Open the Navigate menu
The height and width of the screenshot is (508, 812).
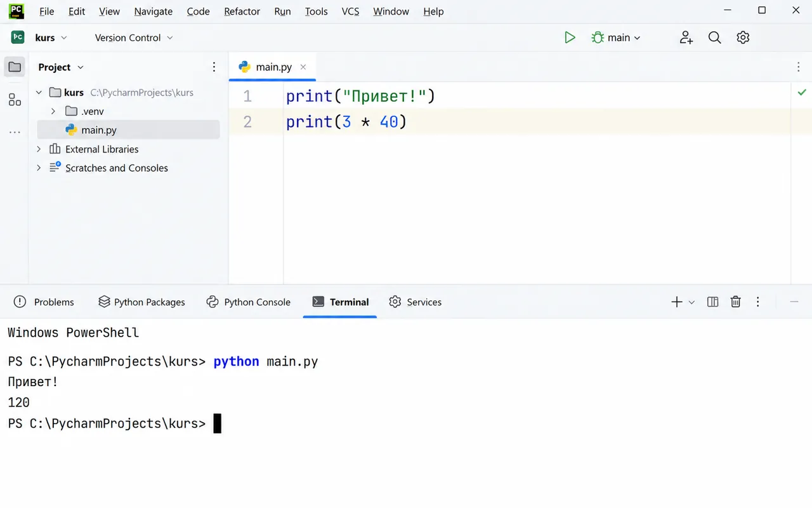pyautogui.click(x=154, y=11)
